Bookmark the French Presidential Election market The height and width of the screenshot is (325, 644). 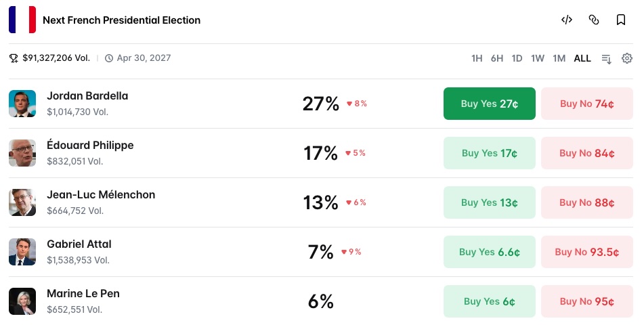tap(621, 20)
